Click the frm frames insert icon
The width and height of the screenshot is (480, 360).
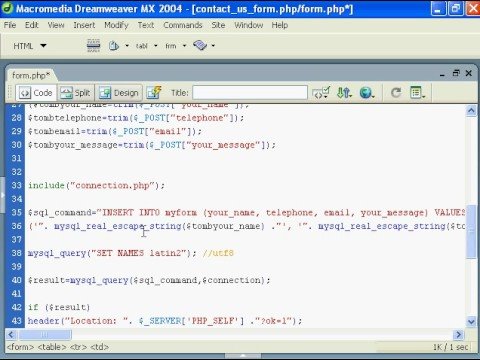[x=170, y=46]
